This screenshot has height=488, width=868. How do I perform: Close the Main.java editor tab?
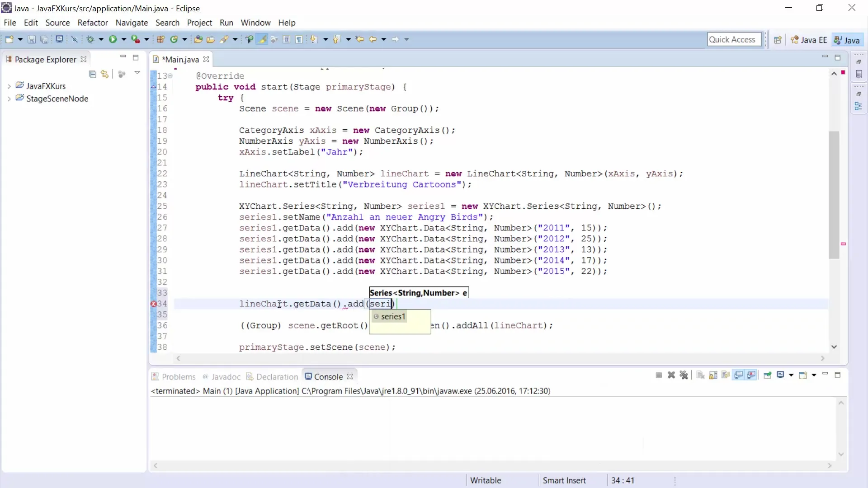(206, 59)
